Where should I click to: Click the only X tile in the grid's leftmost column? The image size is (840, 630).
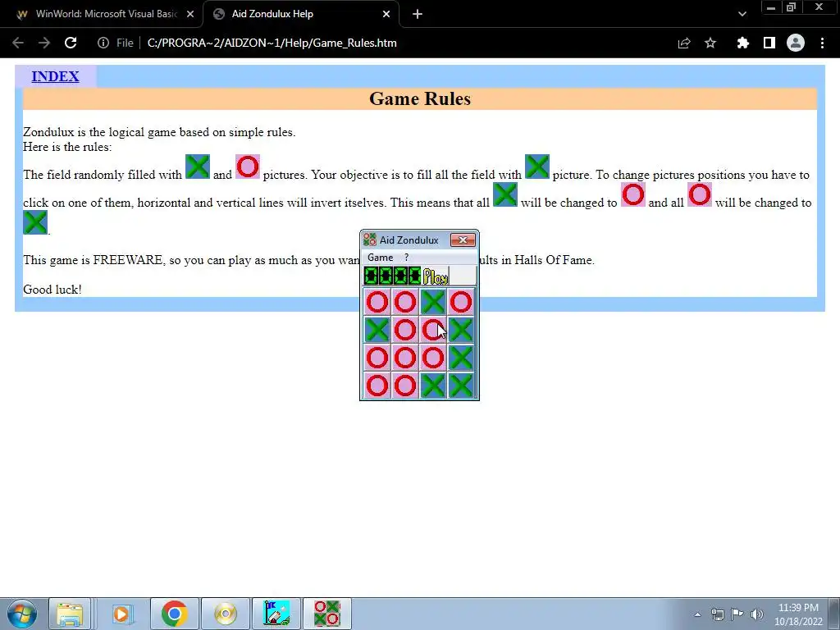tap(377, 330)
